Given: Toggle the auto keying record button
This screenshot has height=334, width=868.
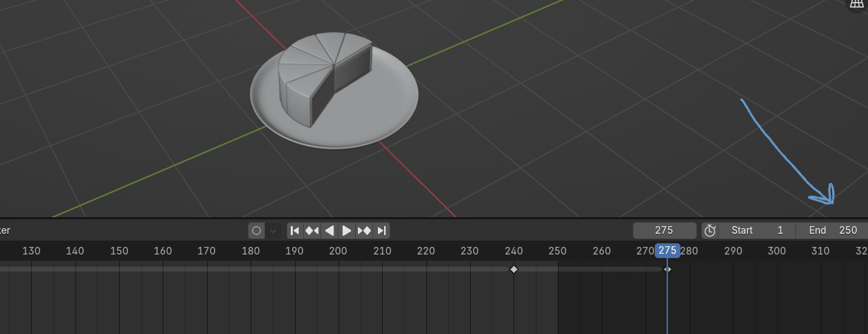Looking at the screenshot, I should click(257, 230).
